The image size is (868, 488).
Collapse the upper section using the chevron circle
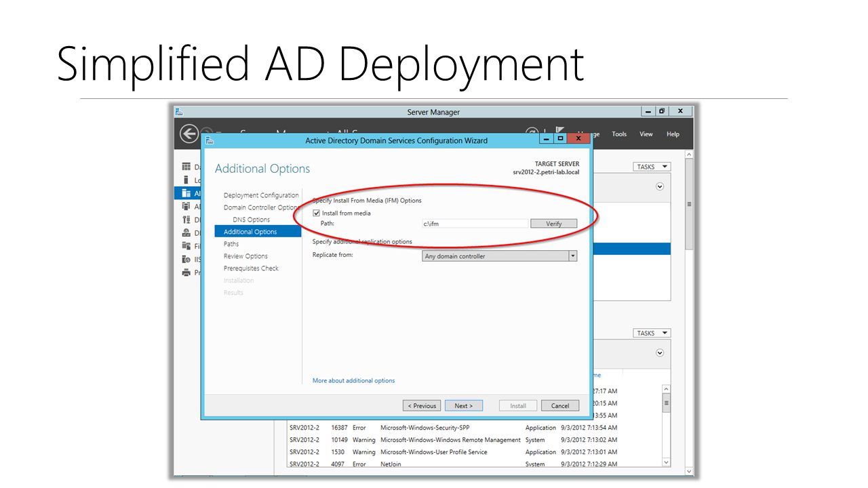click(x=660, y=186)
